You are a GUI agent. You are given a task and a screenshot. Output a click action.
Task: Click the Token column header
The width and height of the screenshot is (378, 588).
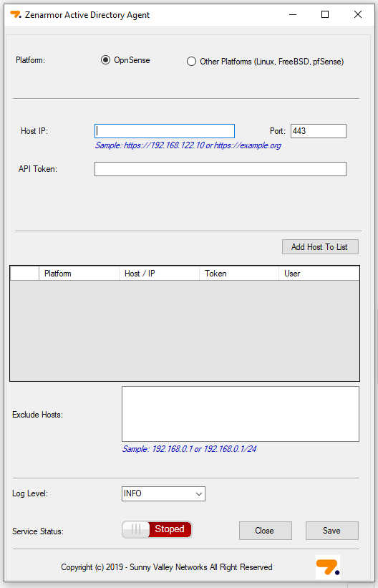point(239,274)
